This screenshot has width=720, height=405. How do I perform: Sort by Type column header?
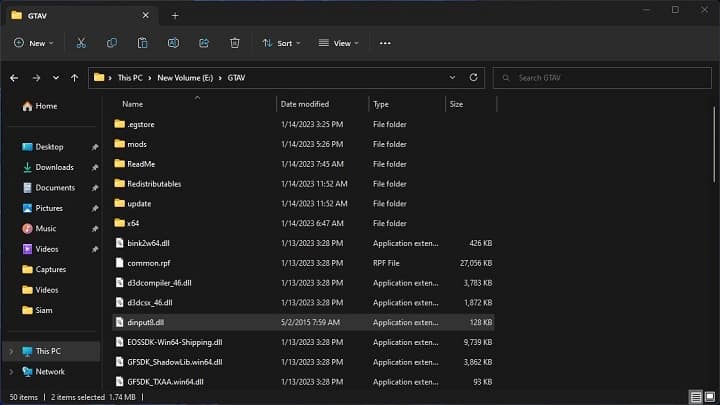tap(381, 104)
